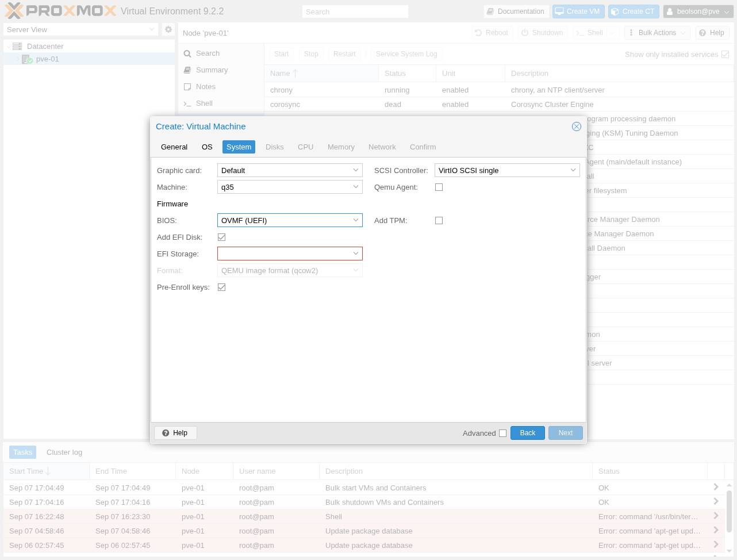This screenshot has width=737, height=560.
Task: Toggle Add EFI Disk checkbox
Action: (x=221, y=237)
